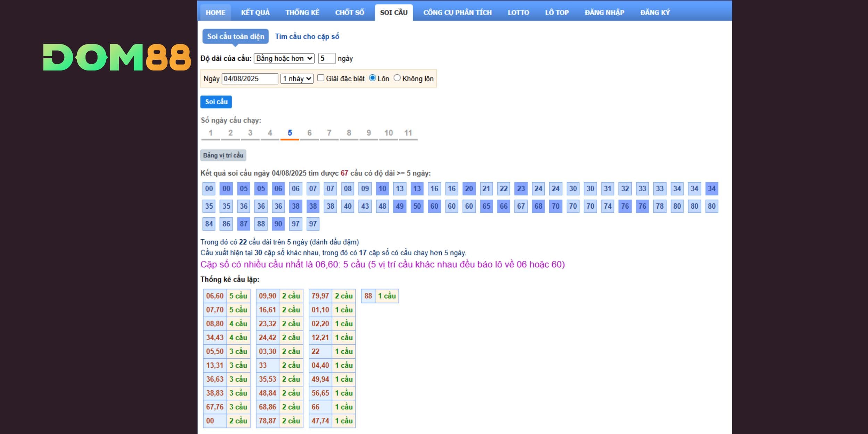Click result number box 65

coord(486,206)
